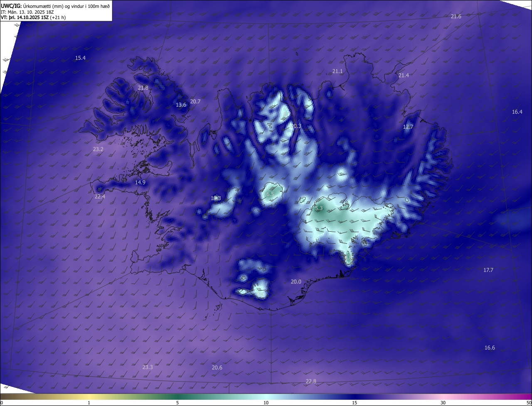Click the colour scale tick label 5

[177, 403]
